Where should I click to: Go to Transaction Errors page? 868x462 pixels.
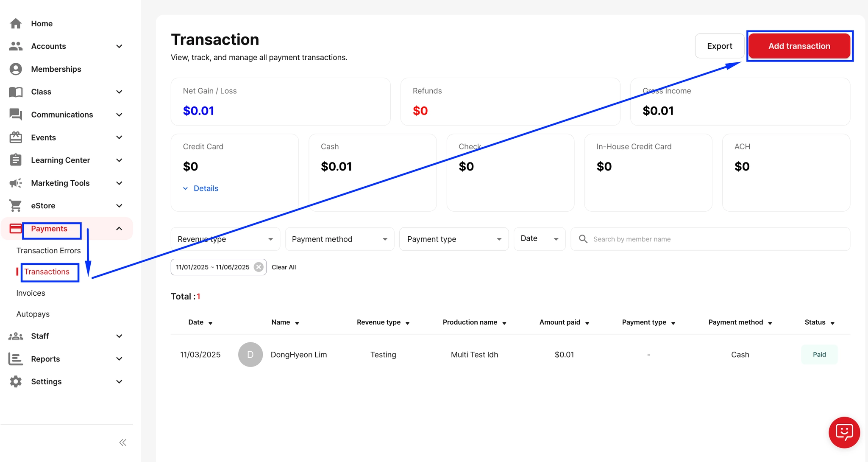pos(48,251)
